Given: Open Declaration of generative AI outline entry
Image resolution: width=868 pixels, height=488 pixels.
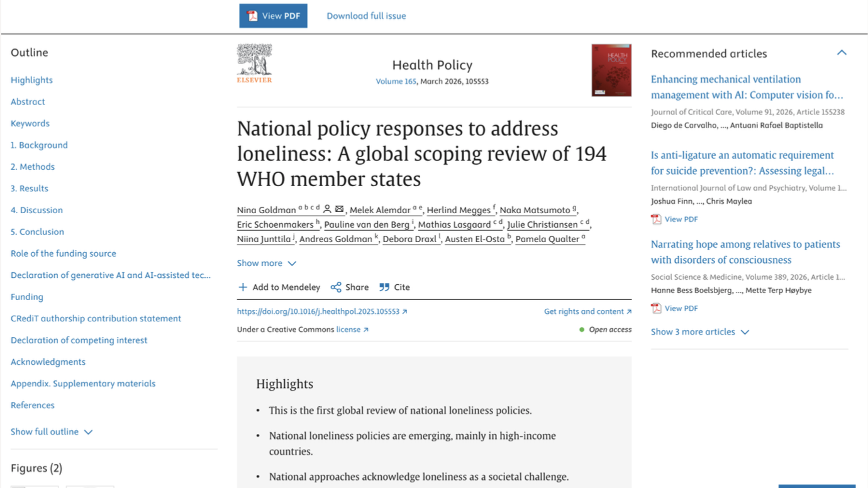Looking at the screenshot, I should pos(111,275).
